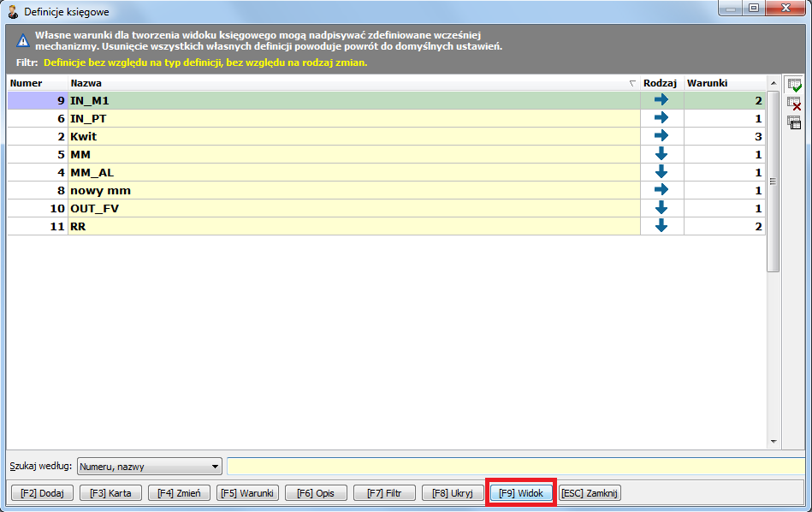This screenshot has width=812, height=512.
Task: Open the F3 Karta button
Action: (110, 493)
